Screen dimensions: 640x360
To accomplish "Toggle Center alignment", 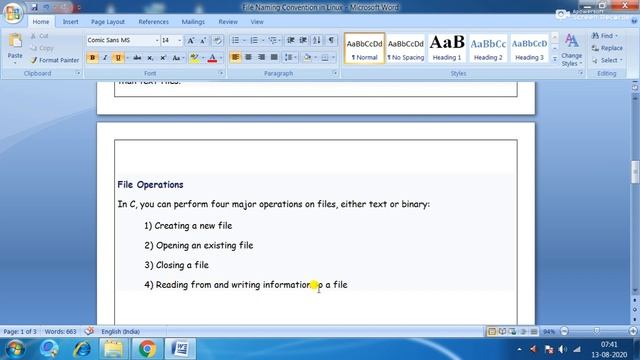I will [x=248, y=58].
